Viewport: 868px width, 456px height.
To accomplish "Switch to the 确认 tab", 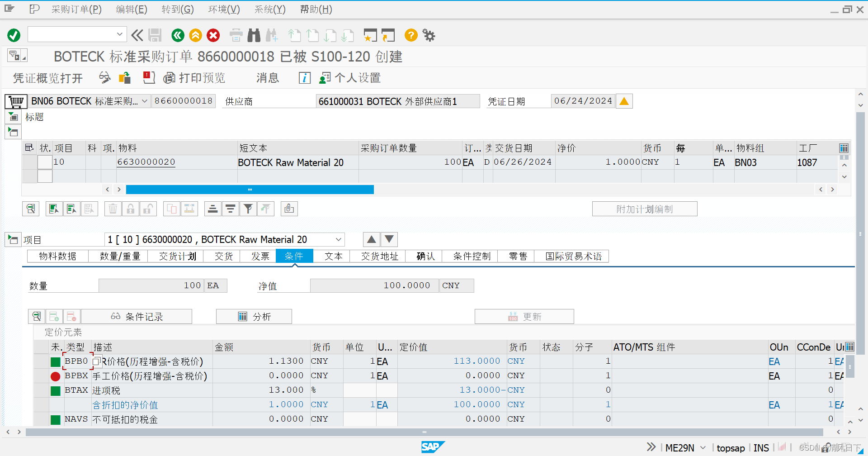I will pyautogui.click(x=425, y=256).
